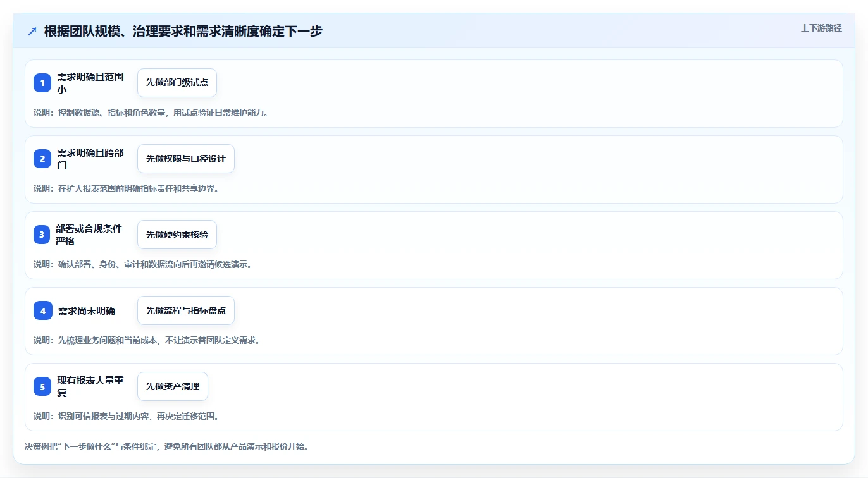This screenshot has height=478, width=868.
Task: Click the step 5 number badge
Action: 42,386
